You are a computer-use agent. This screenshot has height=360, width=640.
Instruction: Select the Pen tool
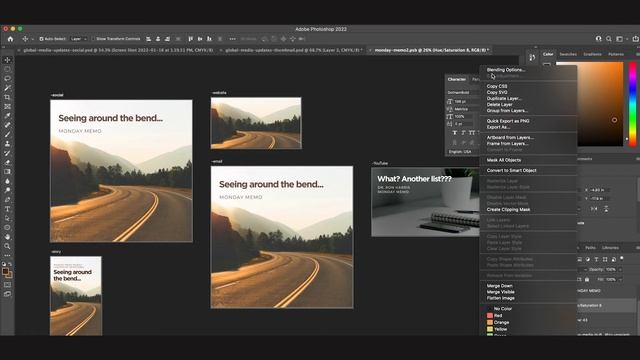point(7,200)
